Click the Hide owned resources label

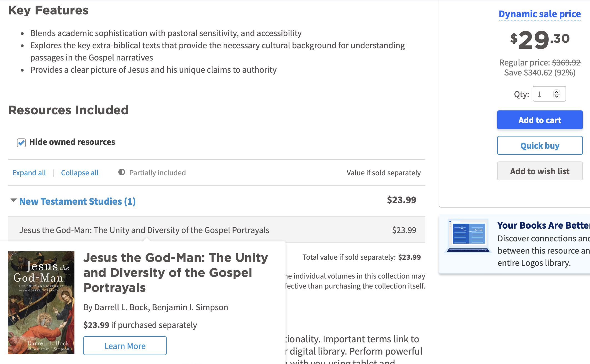(72, 142)
